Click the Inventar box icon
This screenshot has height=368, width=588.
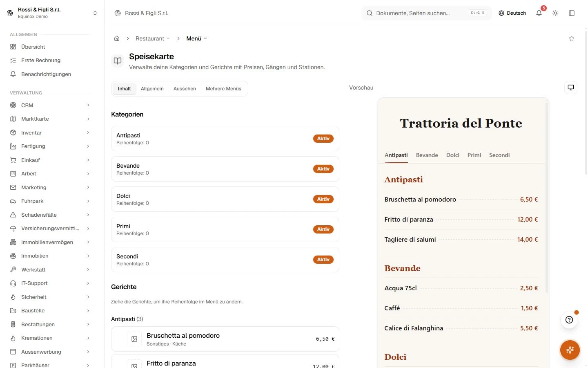pyautogui.click(x=13, y=132)
